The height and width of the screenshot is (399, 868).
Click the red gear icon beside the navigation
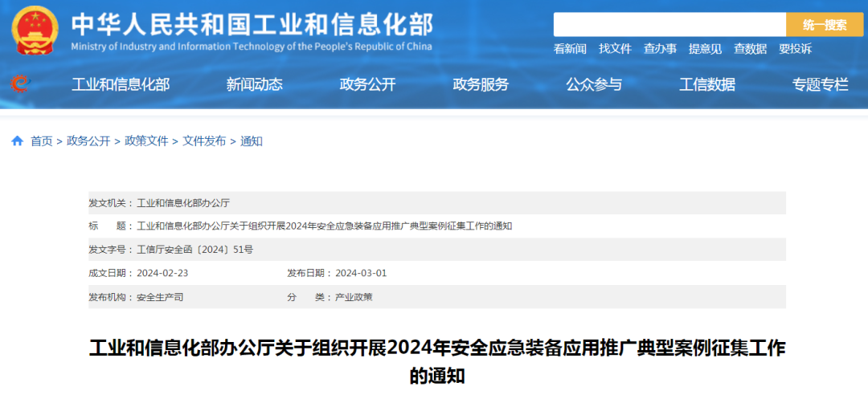[x=19, y=84]
